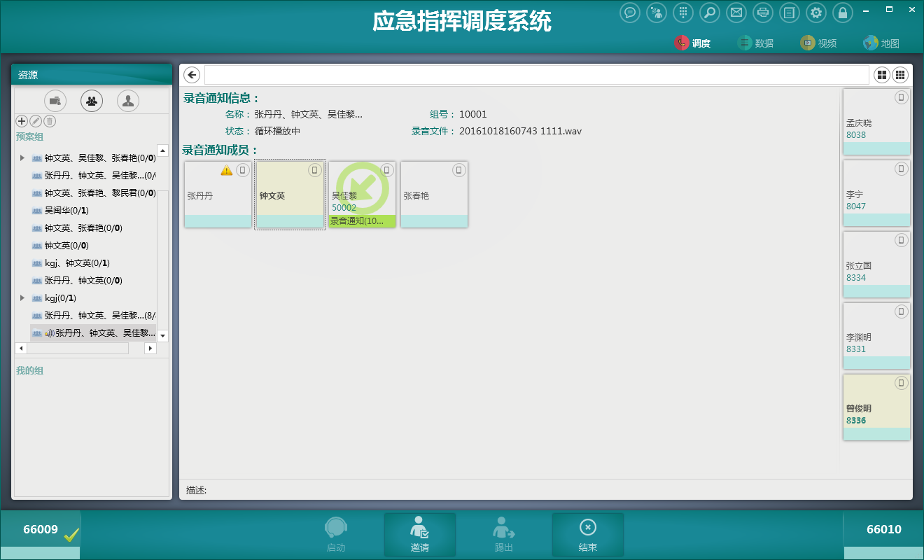924x560 pixels.
Task: Switch to large grid view layout
Action: tap(881, 75)
